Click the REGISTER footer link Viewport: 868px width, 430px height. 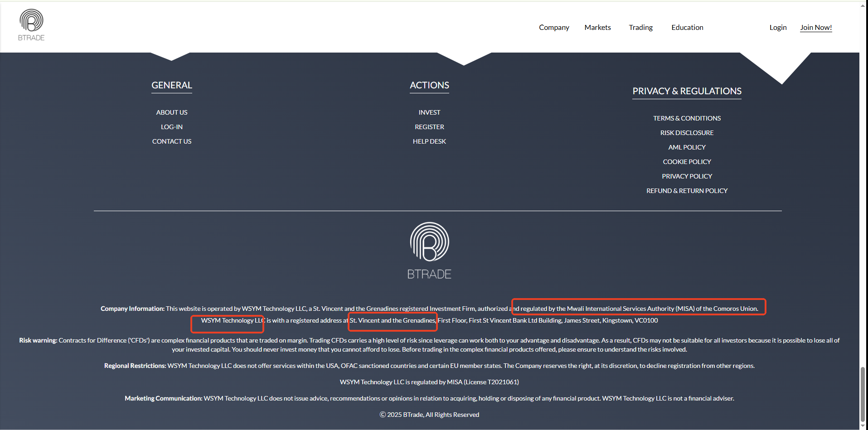tap(429, 127)
